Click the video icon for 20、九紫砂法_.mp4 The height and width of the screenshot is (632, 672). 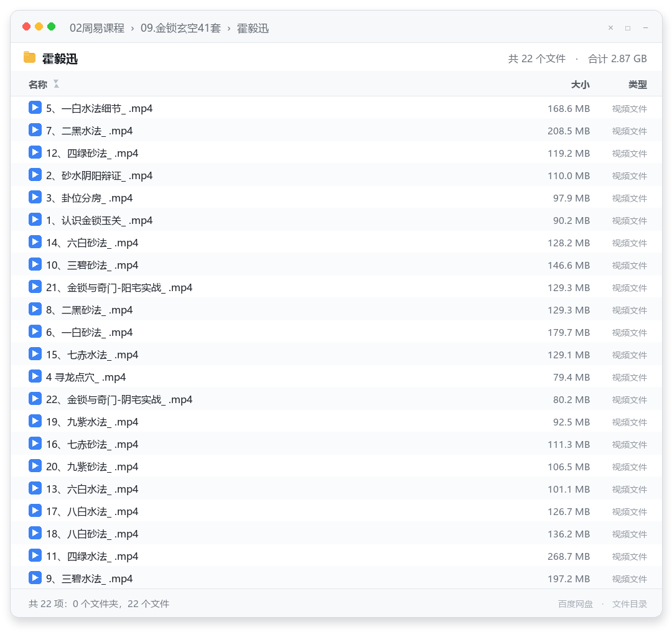[35, 466]
